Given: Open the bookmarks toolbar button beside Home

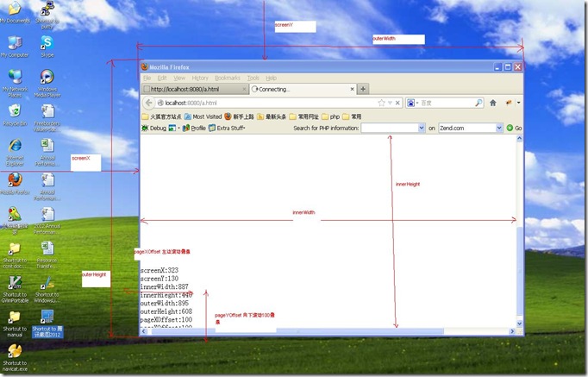Looking at the screenshot, I should [509, 103].
